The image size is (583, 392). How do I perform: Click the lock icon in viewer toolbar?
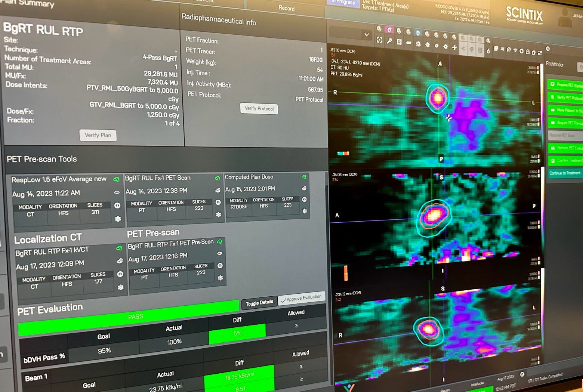527,52
